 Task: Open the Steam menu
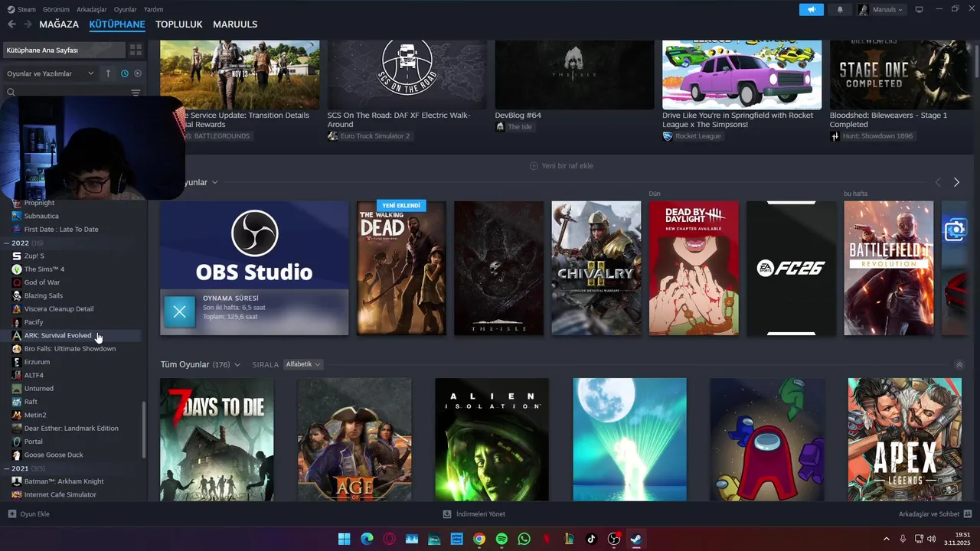pyautogui.click(x=21, y=9)
